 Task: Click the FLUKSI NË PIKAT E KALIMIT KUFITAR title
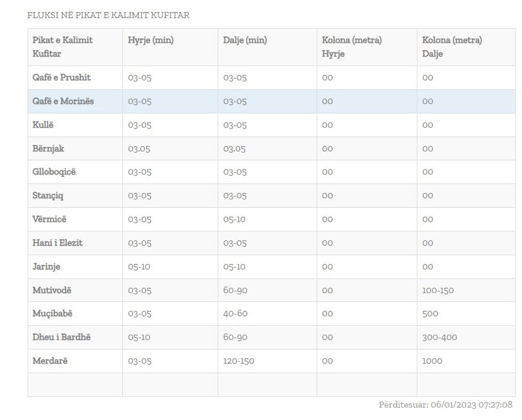(108, 15)
